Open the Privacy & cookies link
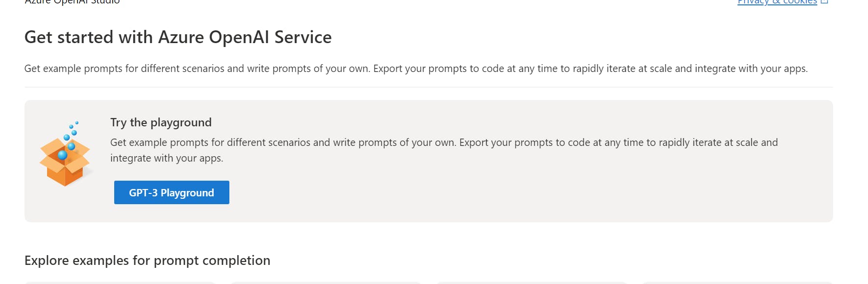Viewport: 868px width, 284px height. tap(777, 2)
